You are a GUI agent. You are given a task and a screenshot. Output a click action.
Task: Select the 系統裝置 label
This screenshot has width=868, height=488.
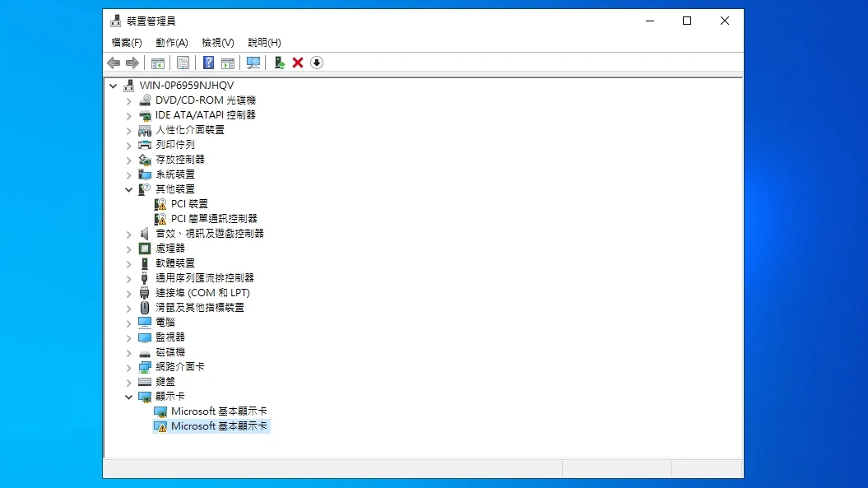[x=175, y=174]
